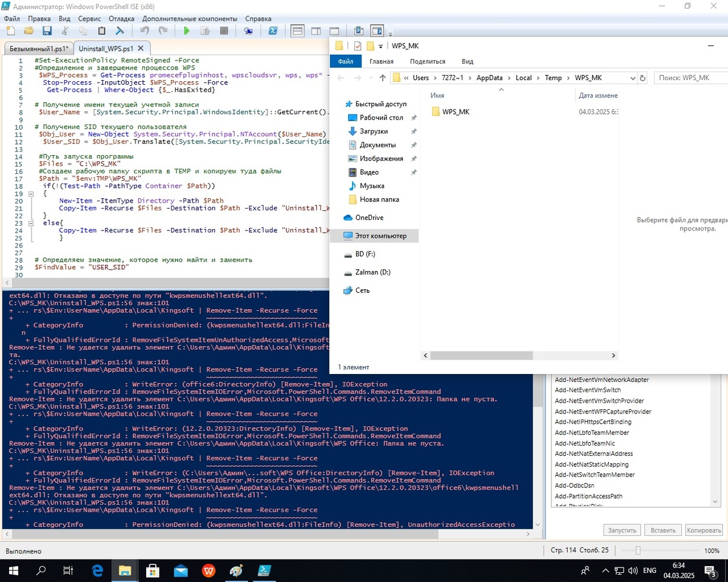Open Customize Quick Access Toolbar dropdown
The height and width of the screenshot is (582, 728).
click(x=381, y=47)
